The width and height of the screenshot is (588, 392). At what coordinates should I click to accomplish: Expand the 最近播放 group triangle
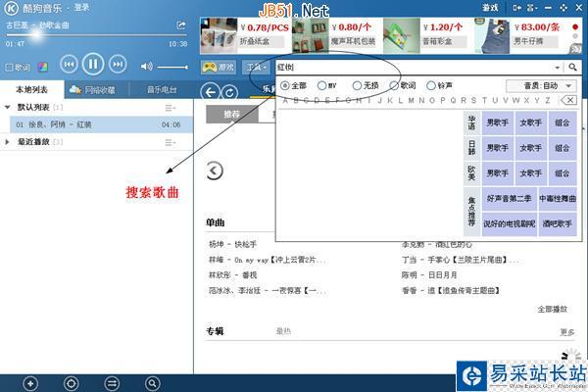coord(7,142)
